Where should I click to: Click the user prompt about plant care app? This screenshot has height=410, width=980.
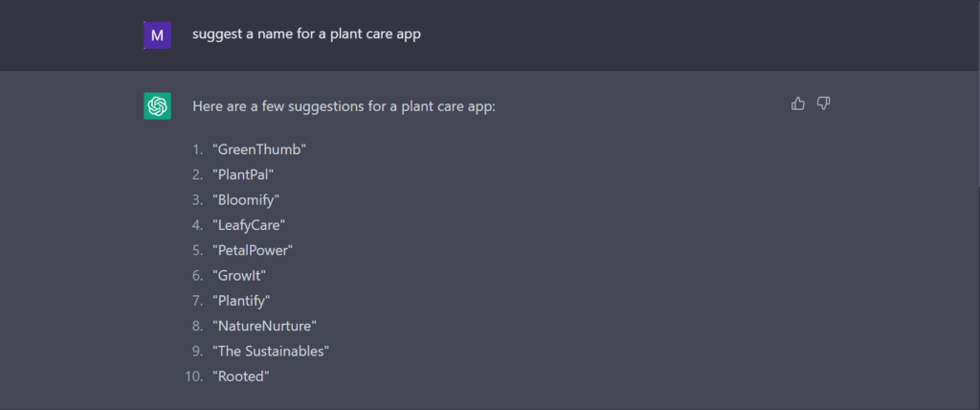pyautogui.click(x=306, y=34)
